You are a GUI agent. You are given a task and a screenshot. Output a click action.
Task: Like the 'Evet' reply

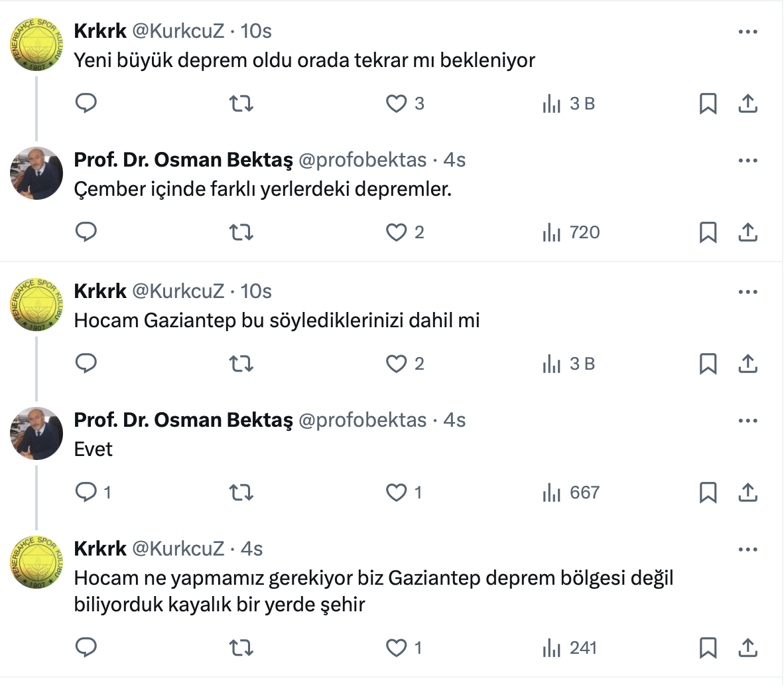pyautogui.click(x=397, y=493)
